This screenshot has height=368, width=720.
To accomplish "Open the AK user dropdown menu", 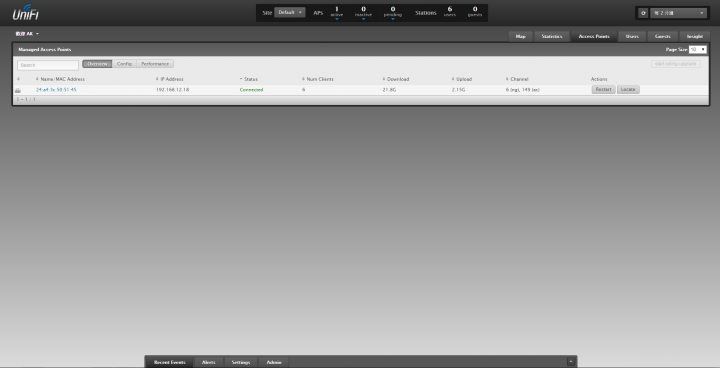I will pyautogui.click(x=27, y=34).
